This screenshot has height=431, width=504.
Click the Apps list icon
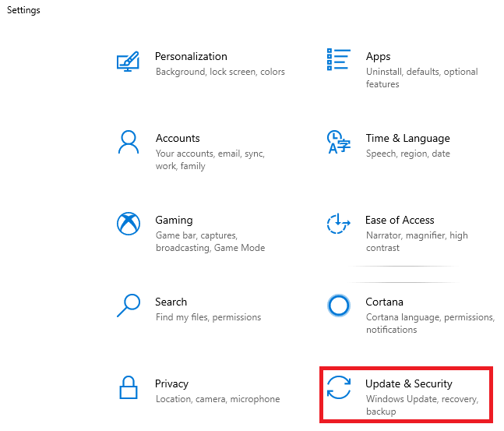click(338, 59)
